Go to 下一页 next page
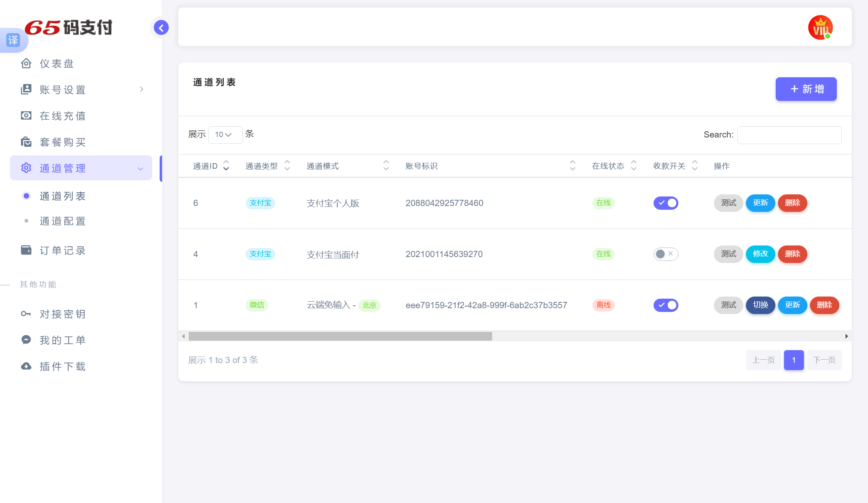 pyautogui.click(x=824, y=360)
